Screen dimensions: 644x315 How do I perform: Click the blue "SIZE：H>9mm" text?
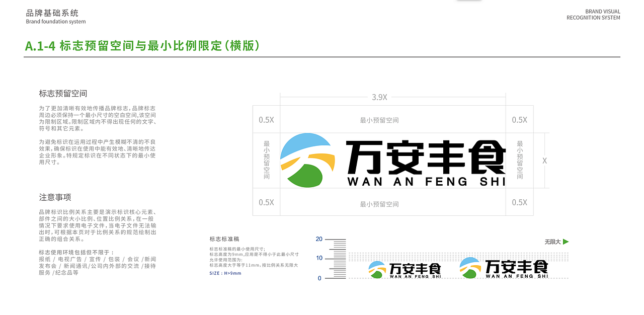click(225, 273)
